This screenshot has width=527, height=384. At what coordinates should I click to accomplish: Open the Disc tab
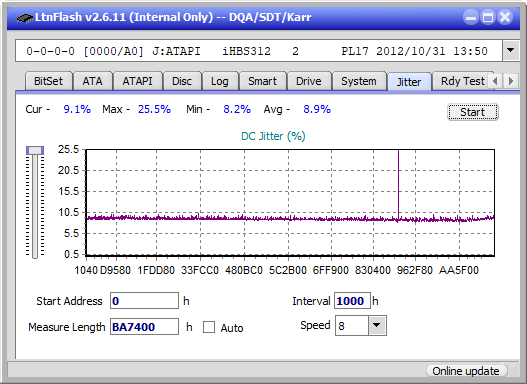coord(182,81)
